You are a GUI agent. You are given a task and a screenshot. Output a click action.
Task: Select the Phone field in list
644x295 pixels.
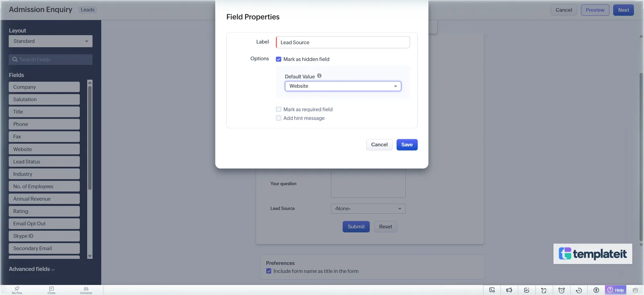click(x=44, y=124)
